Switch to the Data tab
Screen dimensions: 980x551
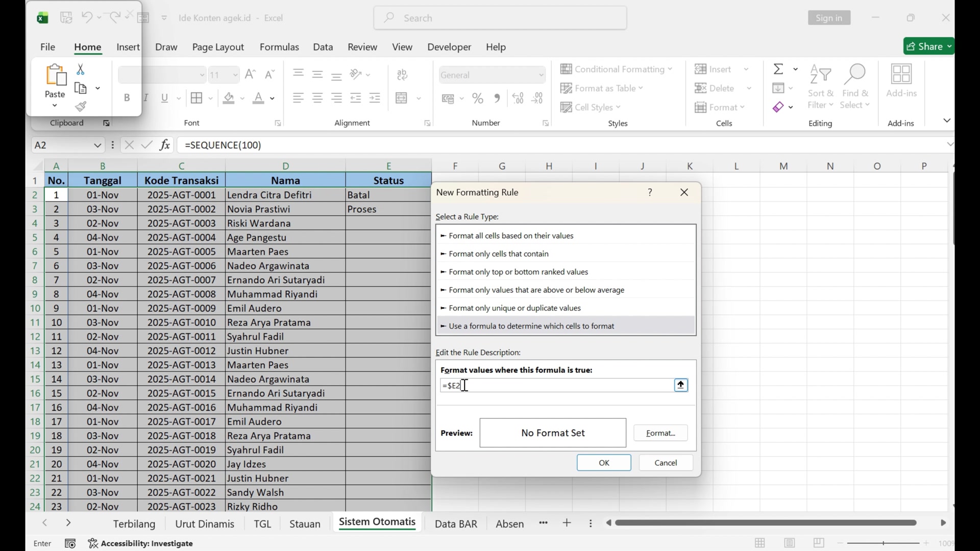pyautogui.click(x=323, y=47)
